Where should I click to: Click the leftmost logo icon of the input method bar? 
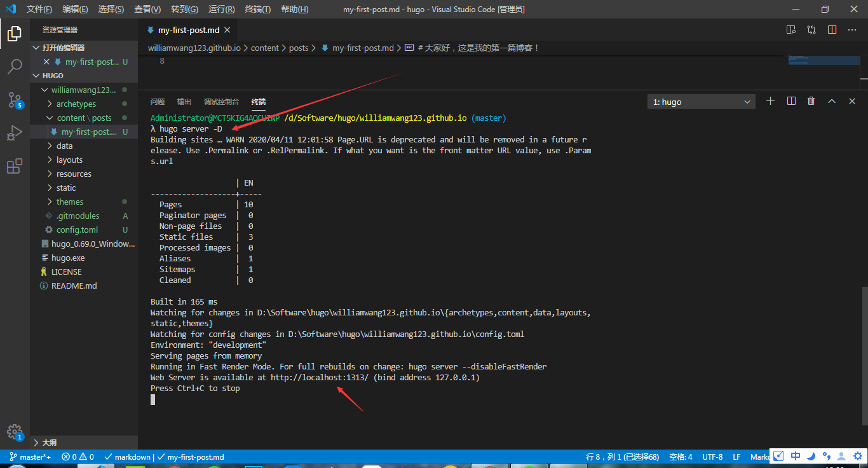point(780,456)
